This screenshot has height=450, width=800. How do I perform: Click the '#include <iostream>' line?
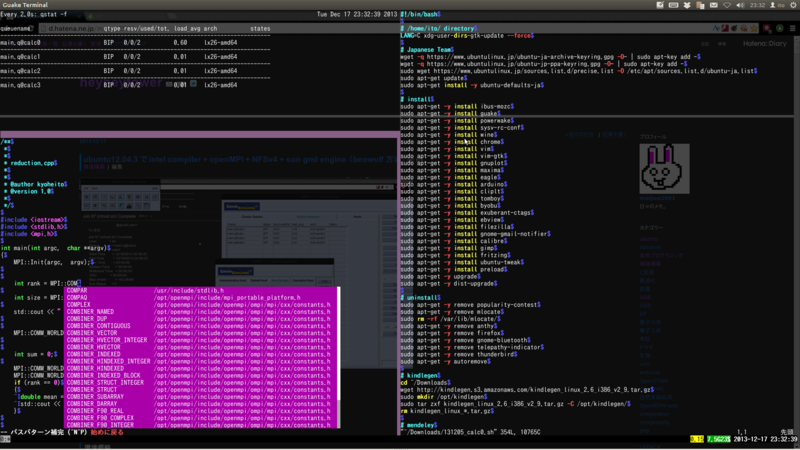click(x=34, y=220)
